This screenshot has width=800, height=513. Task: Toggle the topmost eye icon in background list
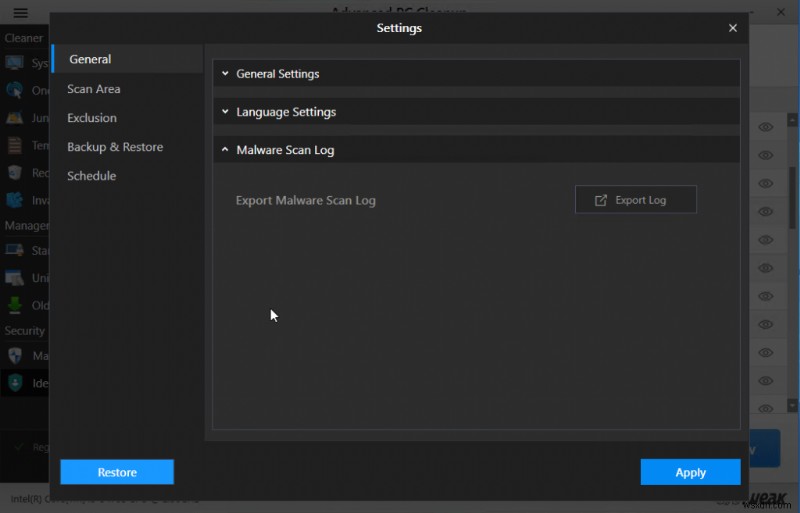pos(765,127)
